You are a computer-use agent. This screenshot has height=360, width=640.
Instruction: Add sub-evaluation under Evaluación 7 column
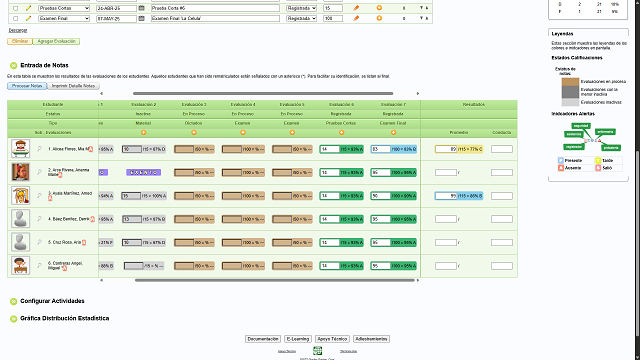(x=393, y=133)
